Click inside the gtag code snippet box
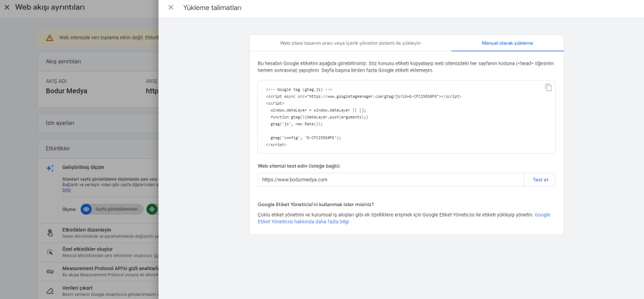 [x=406, y=117]
